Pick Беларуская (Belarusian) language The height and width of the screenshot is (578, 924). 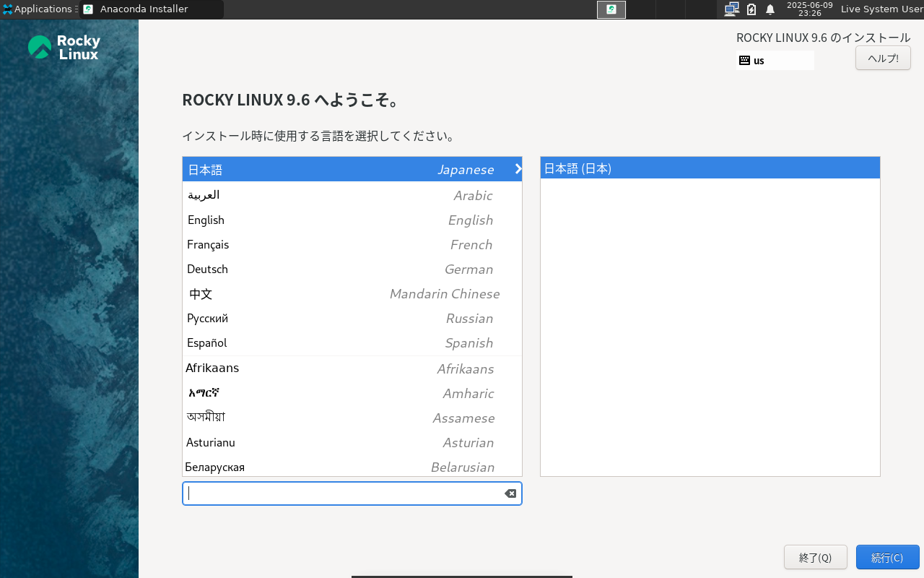[352, 466]
